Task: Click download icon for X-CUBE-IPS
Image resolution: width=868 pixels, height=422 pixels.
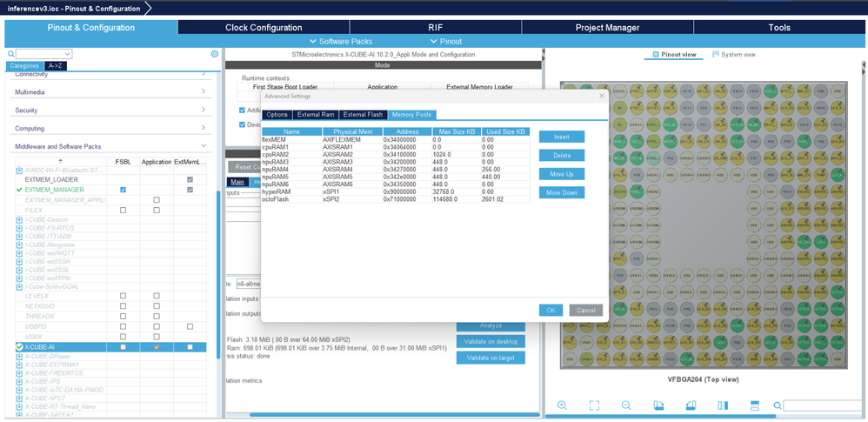Action: tap(20, 381)
